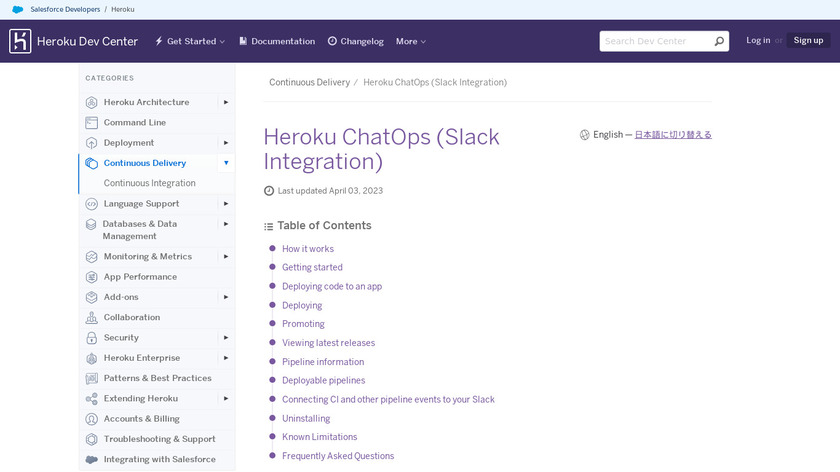This screenshot has height=472, width=840.
Task: Jump to the Promoting section
Action: (x=303, y=324)
